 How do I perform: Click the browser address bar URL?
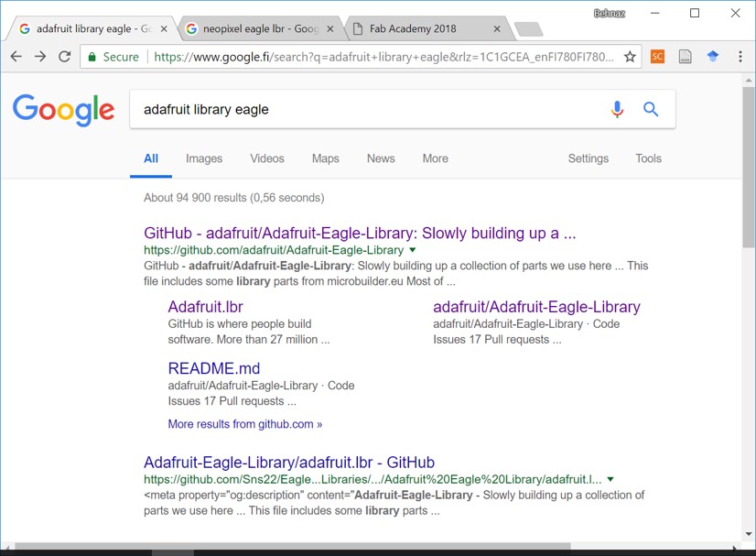pos(383,57)
